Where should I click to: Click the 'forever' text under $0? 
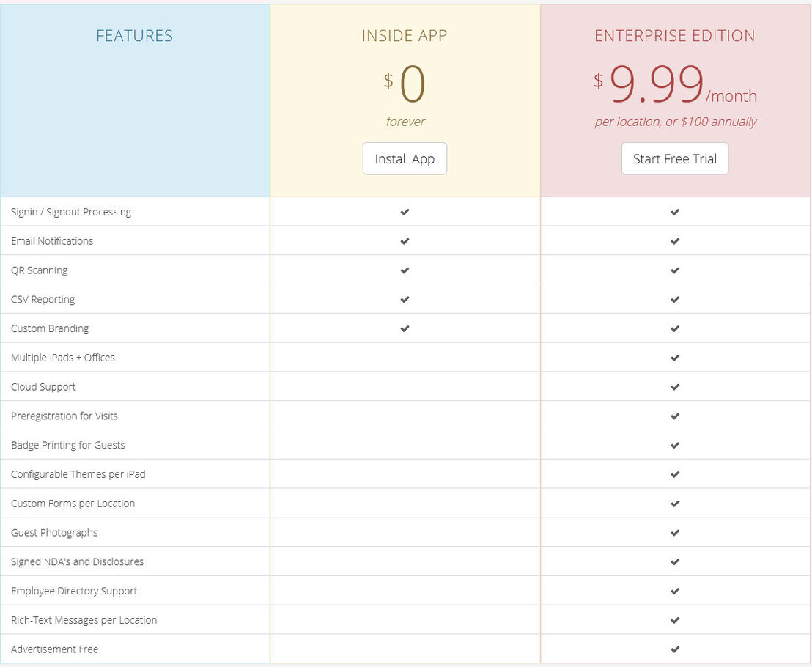(405, 122)
